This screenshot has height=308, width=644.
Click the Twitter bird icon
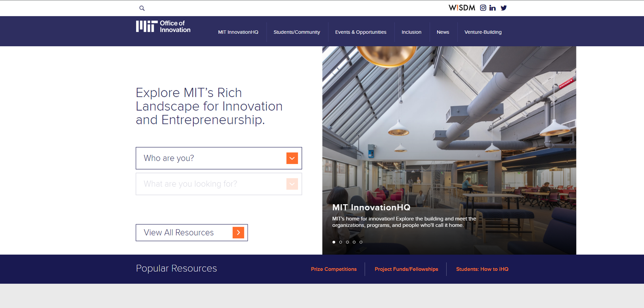coord(504,8)
